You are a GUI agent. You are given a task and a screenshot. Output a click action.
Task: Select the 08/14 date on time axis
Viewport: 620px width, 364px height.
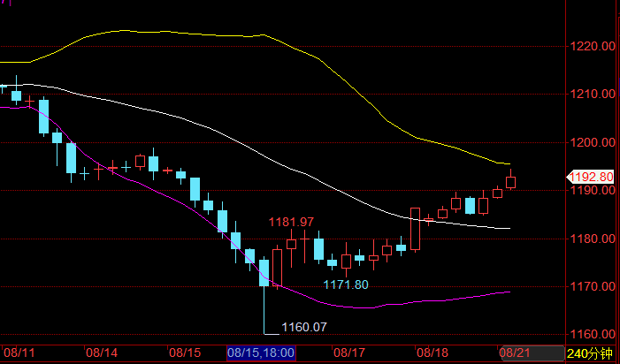pos(102,353)
